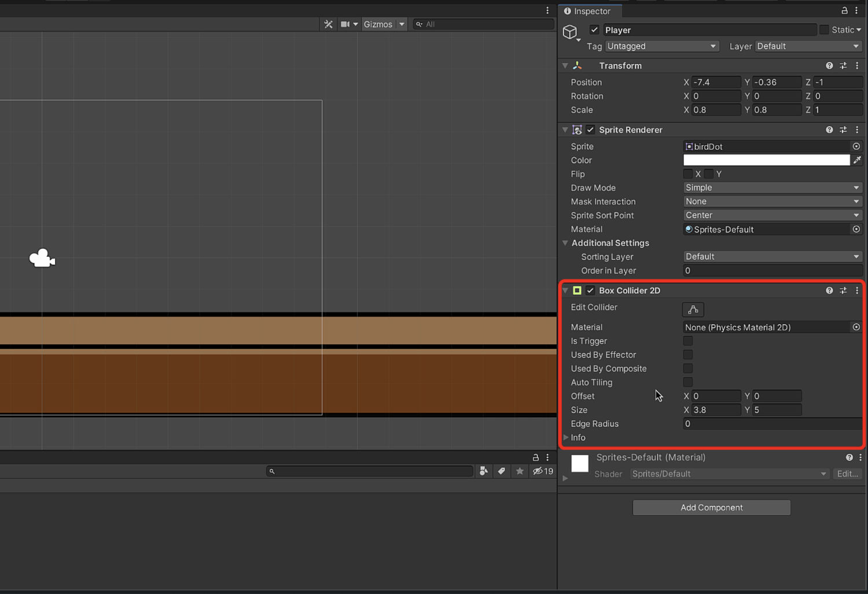Disable the Sprite Renderer component checkbox
868x594 pixels.
[x=590, y=130]
